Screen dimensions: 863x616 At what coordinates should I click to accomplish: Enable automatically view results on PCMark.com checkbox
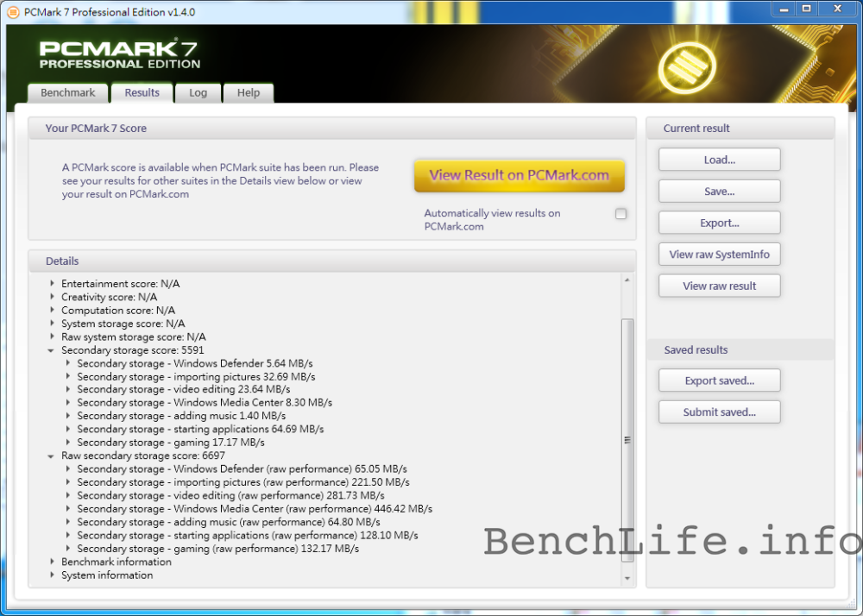click(620, 214)
